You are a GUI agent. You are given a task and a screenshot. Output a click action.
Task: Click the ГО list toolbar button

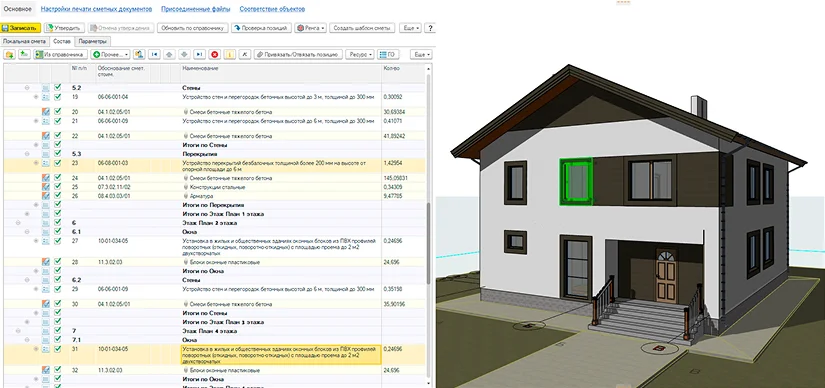click(388, 54)
